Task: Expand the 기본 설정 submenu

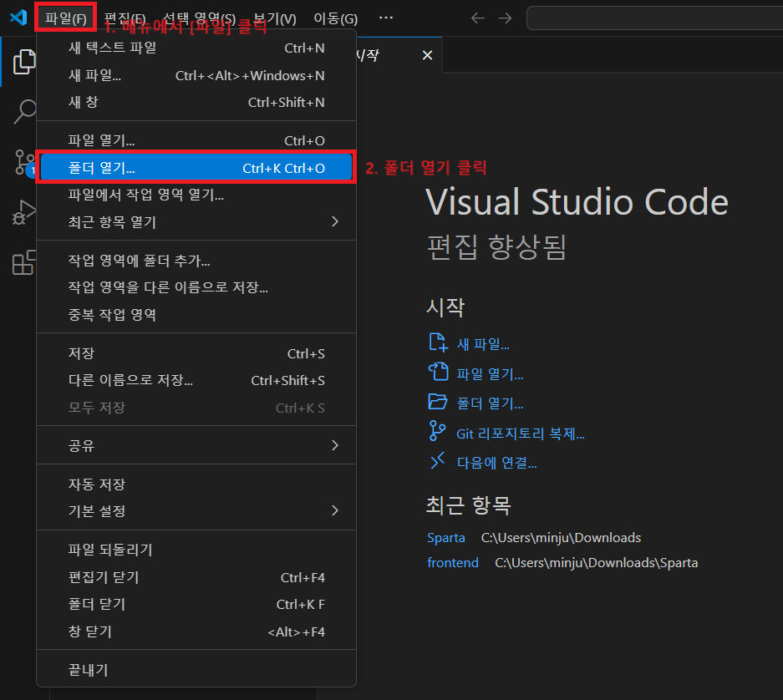Action: tap(196, 510)
